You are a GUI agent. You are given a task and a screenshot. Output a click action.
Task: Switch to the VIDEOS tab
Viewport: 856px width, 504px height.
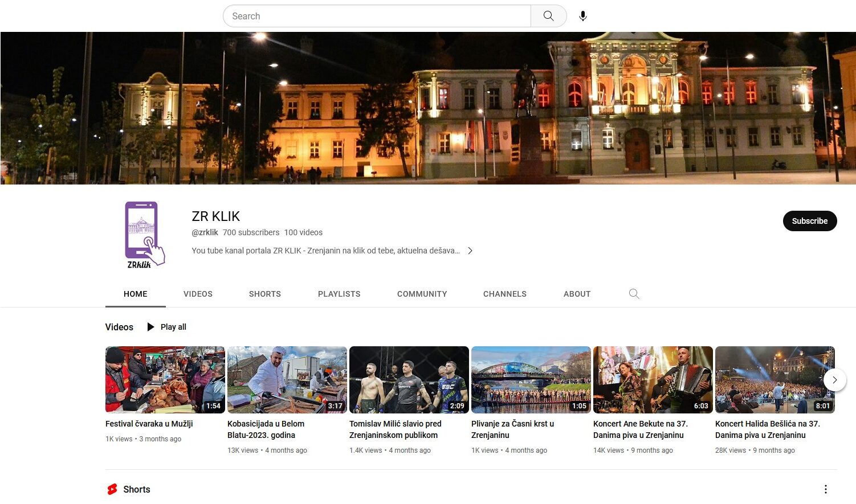198,294
